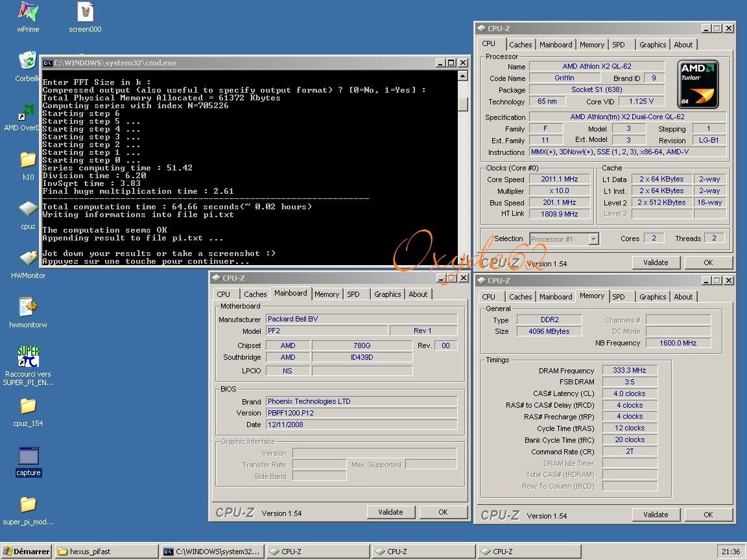Open the wPrime desktop icon

pos(28,12)
